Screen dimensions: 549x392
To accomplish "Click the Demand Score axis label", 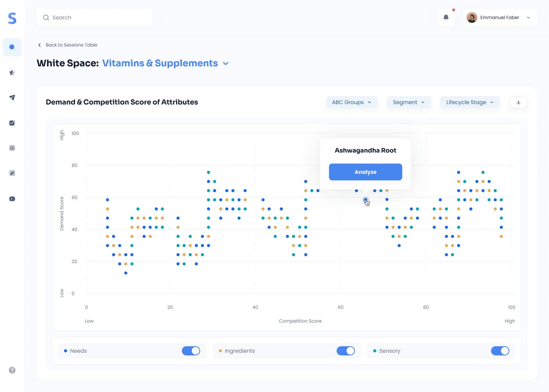I will 62,214.
